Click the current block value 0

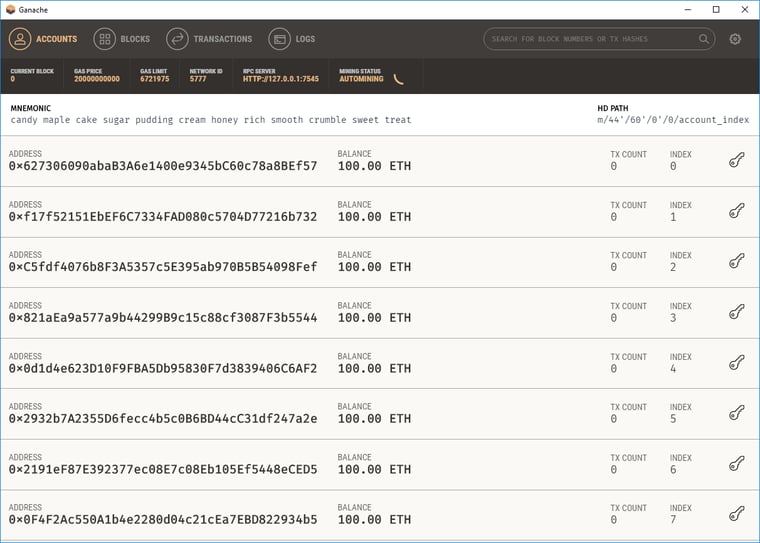(13, 79)
